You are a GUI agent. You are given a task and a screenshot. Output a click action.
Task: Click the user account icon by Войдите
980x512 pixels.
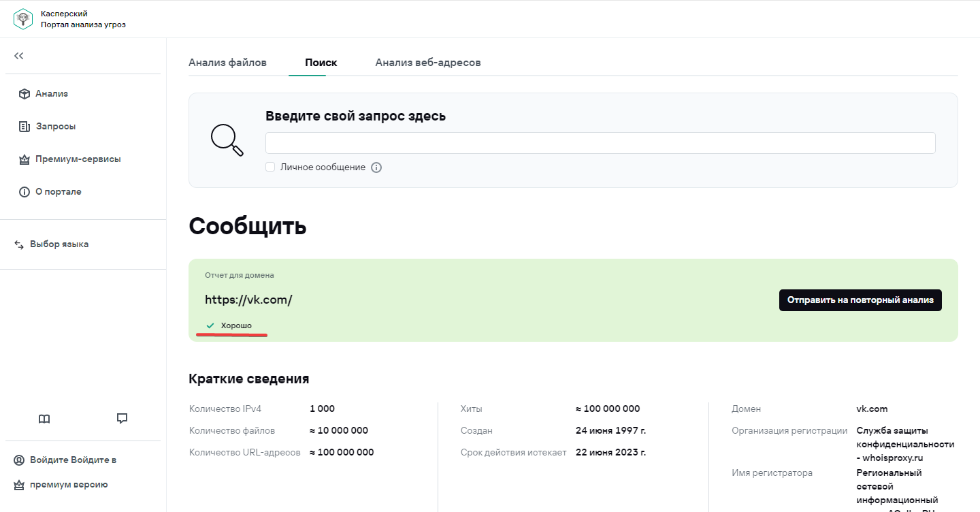pos(19,460)
